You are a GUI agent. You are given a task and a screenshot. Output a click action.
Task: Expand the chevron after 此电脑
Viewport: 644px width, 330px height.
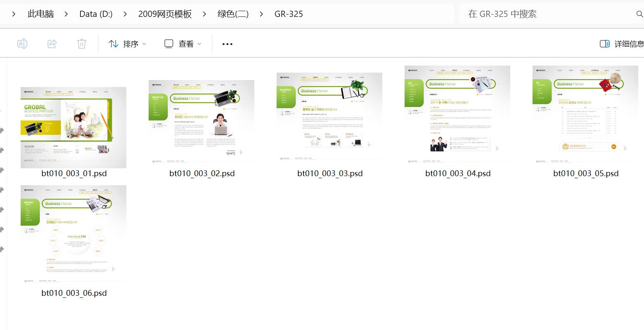[x=66, y=14]
